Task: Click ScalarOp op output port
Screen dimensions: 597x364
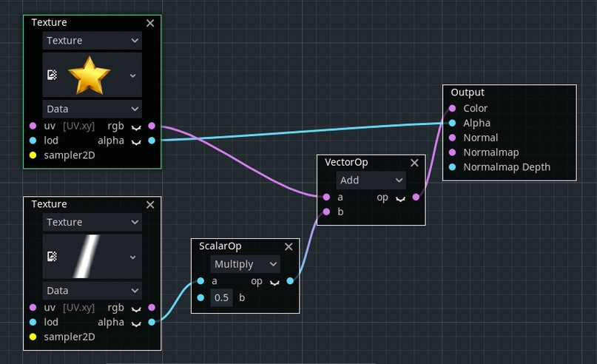Action: pos(290,281)
